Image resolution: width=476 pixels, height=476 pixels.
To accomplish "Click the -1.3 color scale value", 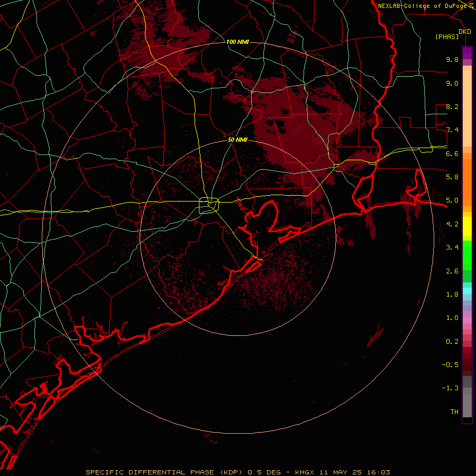I will (x=450, y=388).
